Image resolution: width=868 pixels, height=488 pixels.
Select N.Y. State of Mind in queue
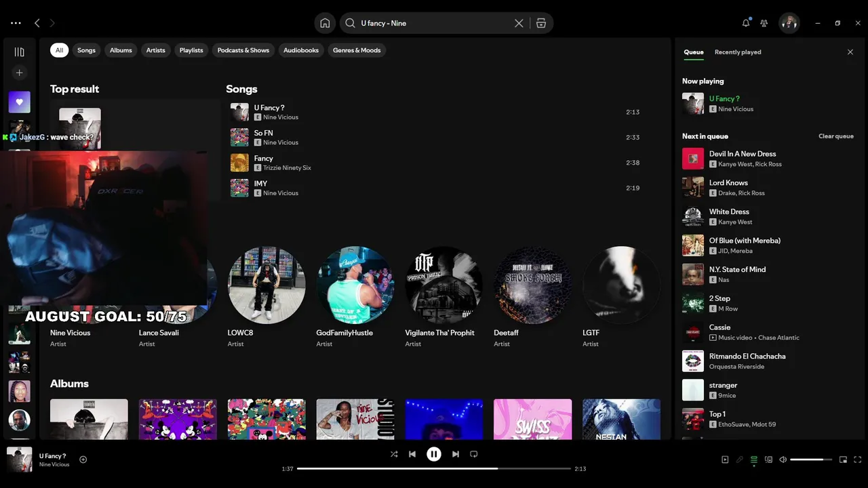pyautogui.click(x=768, y=274)
